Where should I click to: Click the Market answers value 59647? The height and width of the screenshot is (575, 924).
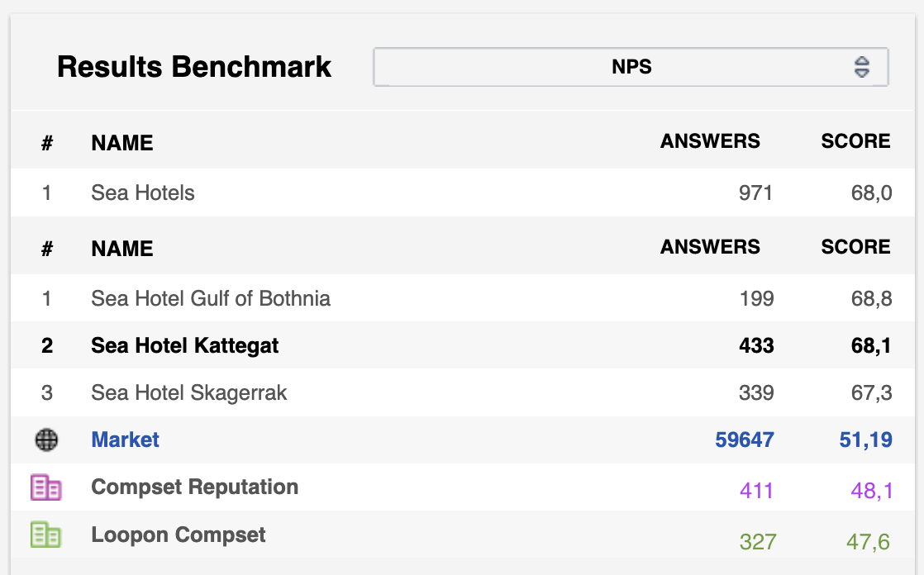745,440
